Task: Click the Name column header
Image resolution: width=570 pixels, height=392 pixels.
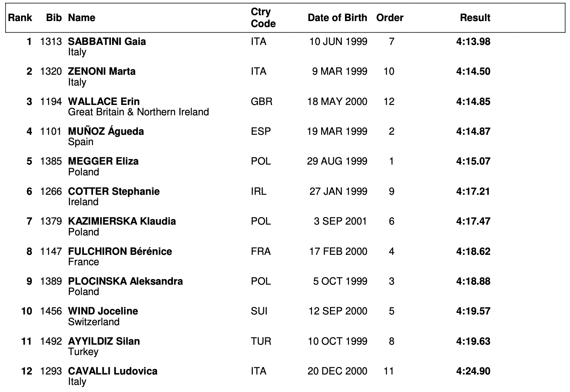Action: [81, 18]
